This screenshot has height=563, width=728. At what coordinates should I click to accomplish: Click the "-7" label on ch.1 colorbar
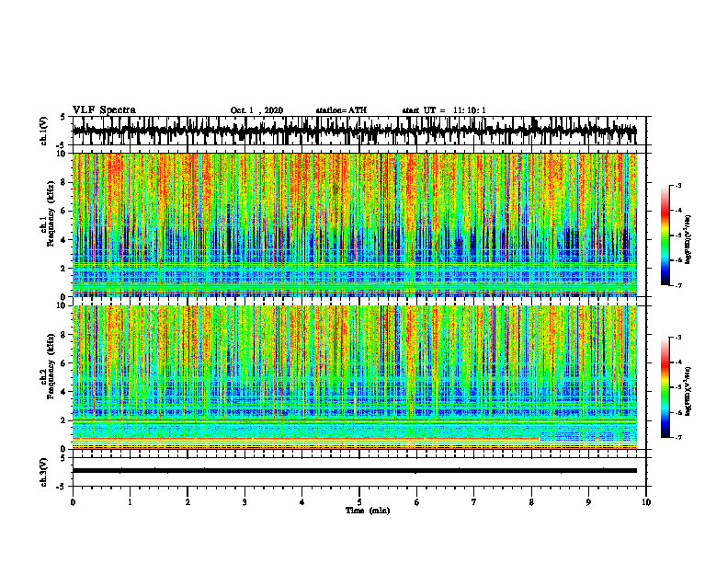pos(678,285)
